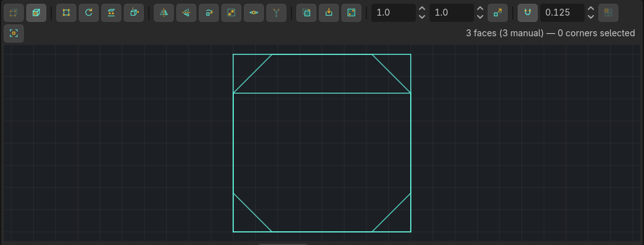Click the Y-shaped split icon

[x=276, y=12]
